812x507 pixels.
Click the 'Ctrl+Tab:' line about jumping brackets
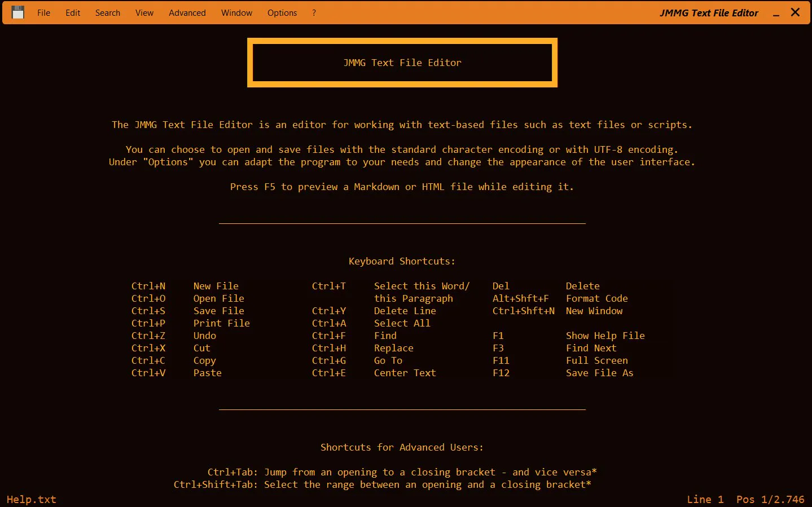tap(402, 472)
